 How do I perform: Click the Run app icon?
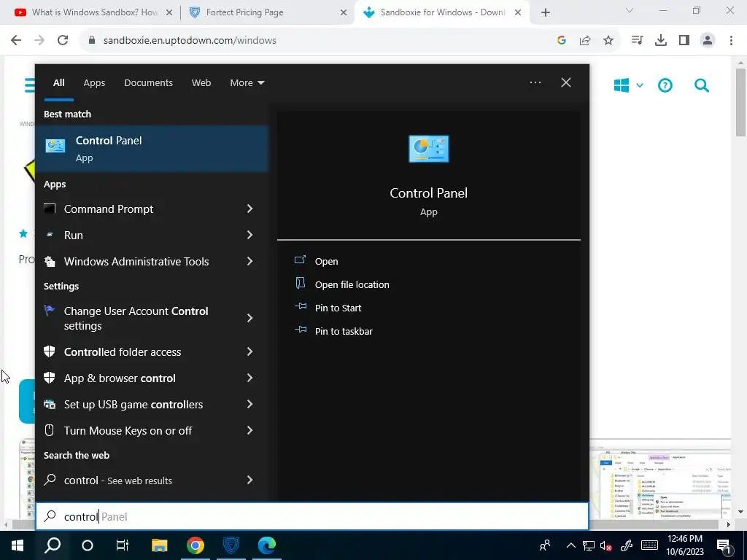click(50, 235)
